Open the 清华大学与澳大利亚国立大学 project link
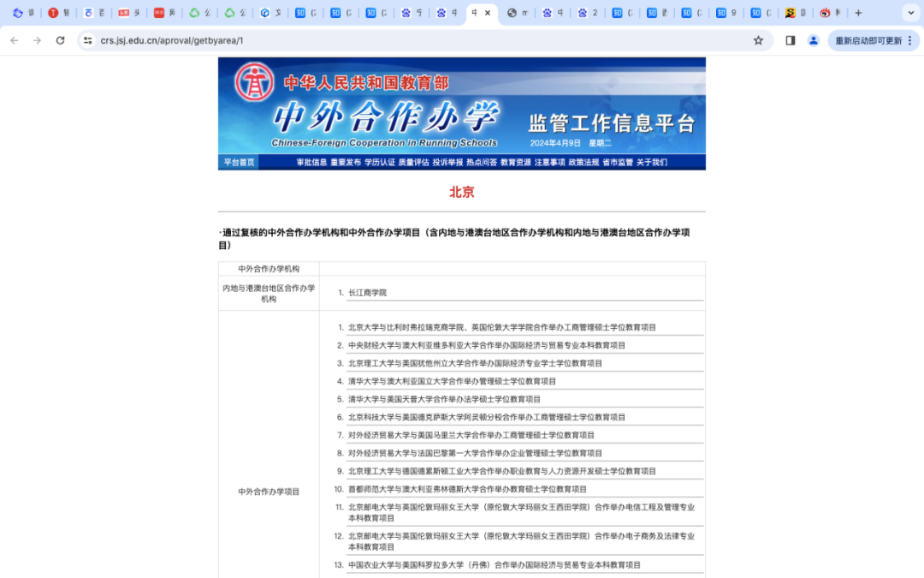This screenshot has height=578, width=924. tap(452, 381)
